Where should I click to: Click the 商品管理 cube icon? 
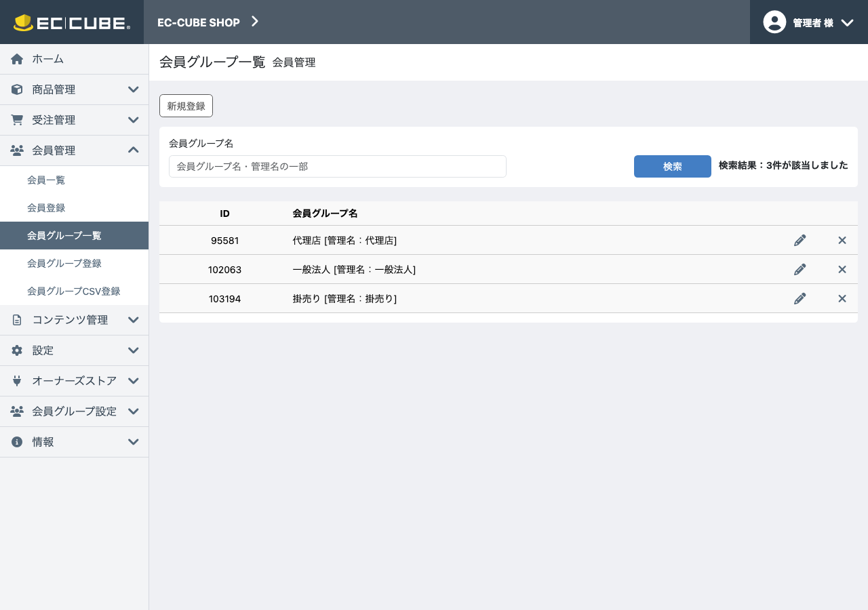17,89
